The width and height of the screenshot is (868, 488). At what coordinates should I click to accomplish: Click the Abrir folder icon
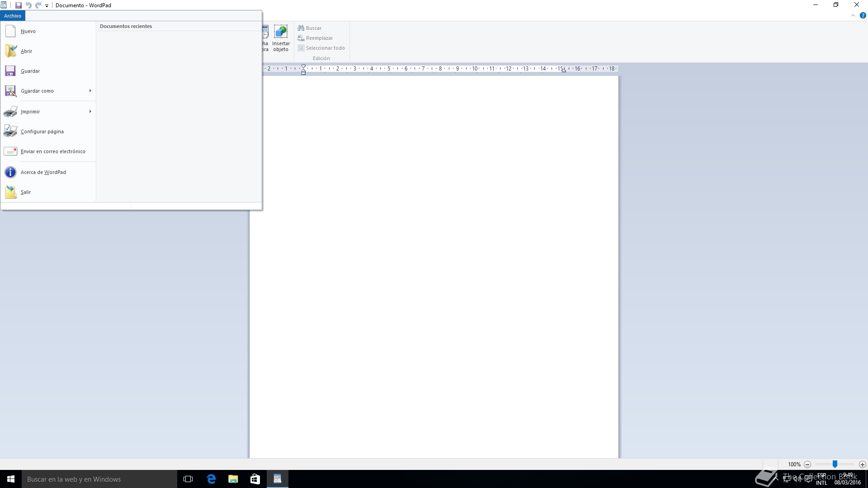(10, 51)
